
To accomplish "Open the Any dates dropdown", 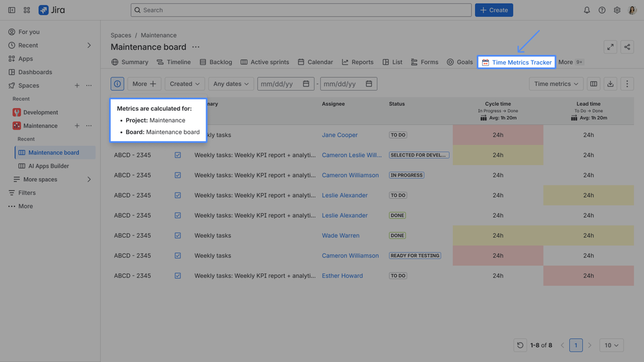I will pos(231,84).
